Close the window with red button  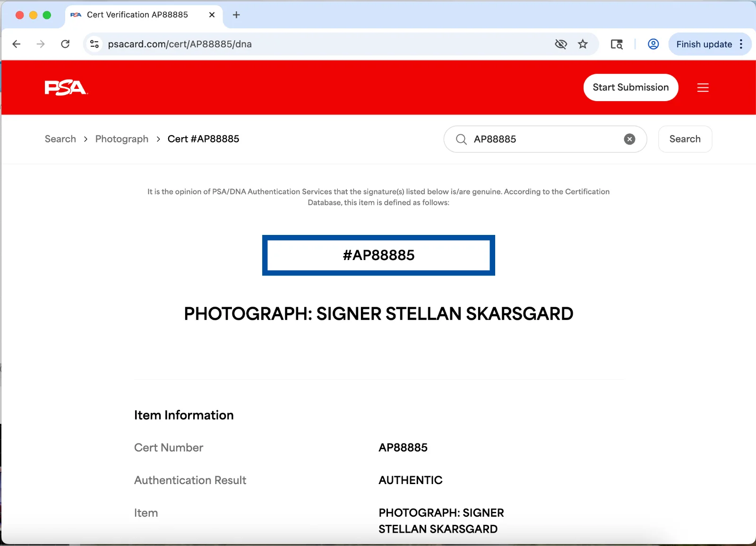[x=20, y=15]
